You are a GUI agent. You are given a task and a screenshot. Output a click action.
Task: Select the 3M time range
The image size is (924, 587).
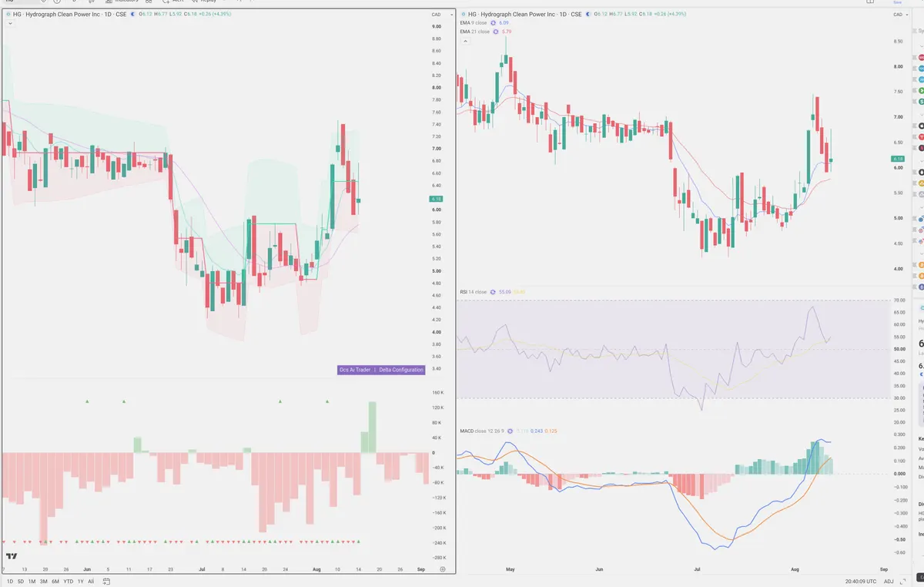44,581
